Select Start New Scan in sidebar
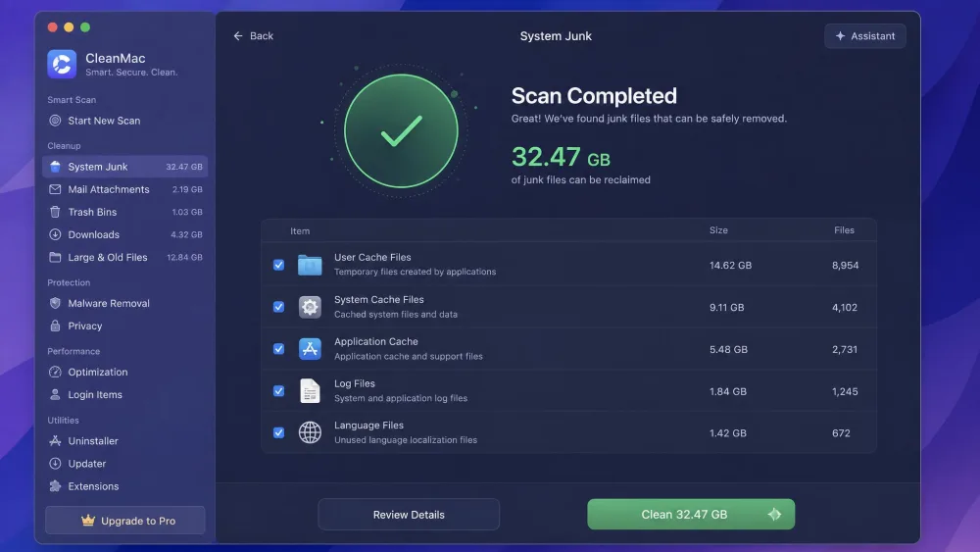980x552 pixels. (125, 121)
